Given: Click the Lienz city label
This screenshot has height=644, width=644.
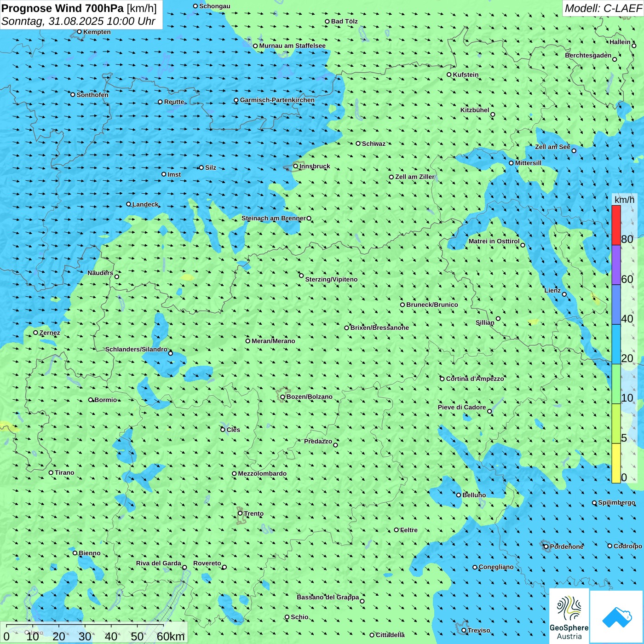Looking at the screenshot, I should [552, 290].
